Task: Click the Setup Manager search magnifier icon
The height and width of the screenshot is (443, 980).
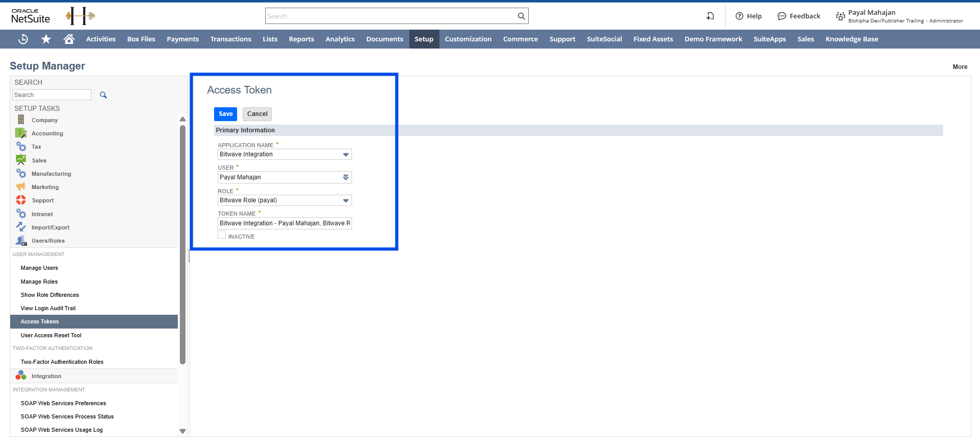Action: point(103,95)
